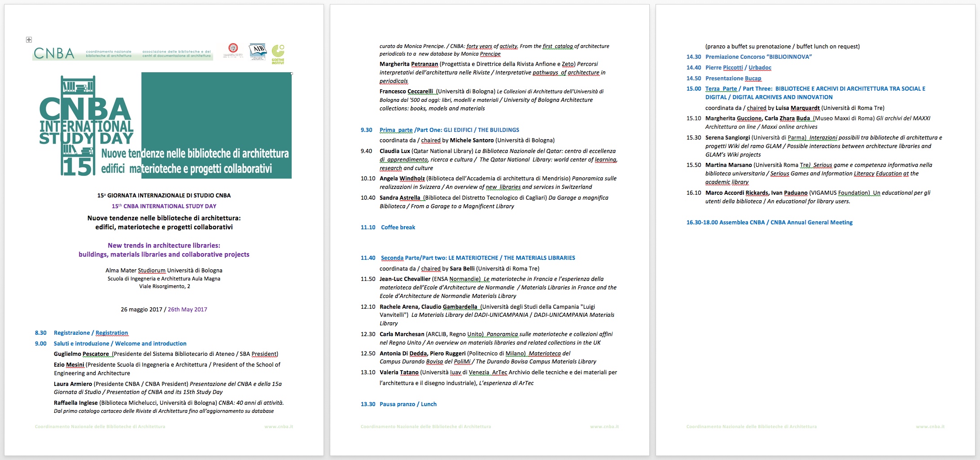Click the '11.10 Coffee break' line
The image size is (980, 460).
(388, 228)
